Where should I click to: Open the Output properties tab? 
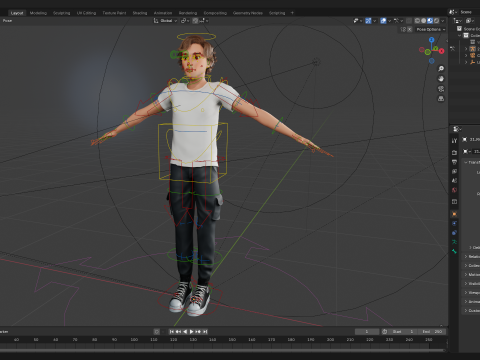[x=454, y=162]
